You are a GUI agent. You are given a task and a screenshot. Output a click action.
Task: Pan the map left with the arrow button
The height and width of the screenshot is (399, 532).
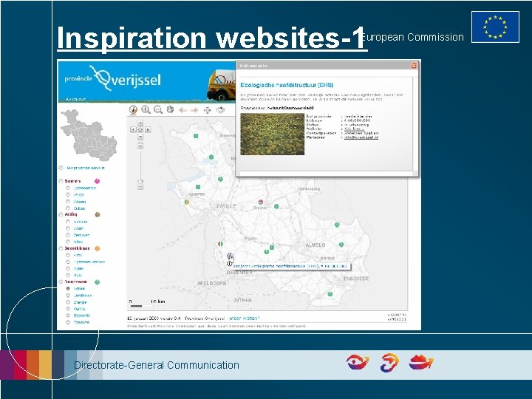point(133,129)
